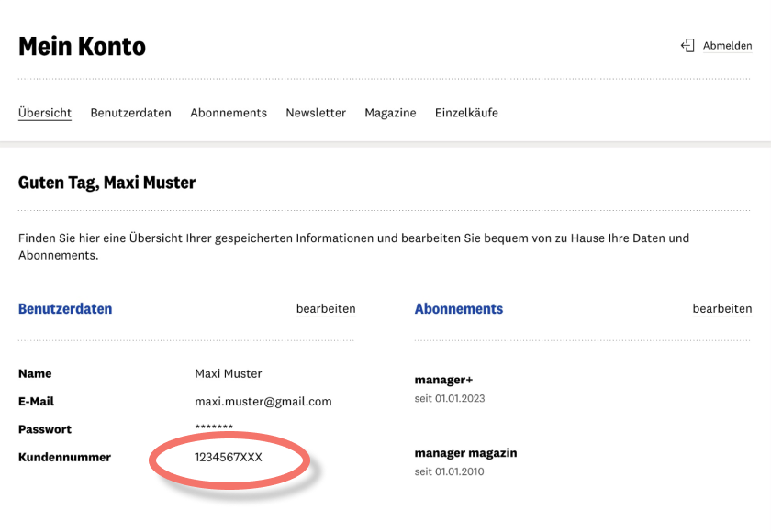Viewport: 771px width, 532px height.
Task: Open the Einzelkäufe tab
Action: (x=466, y=113)
